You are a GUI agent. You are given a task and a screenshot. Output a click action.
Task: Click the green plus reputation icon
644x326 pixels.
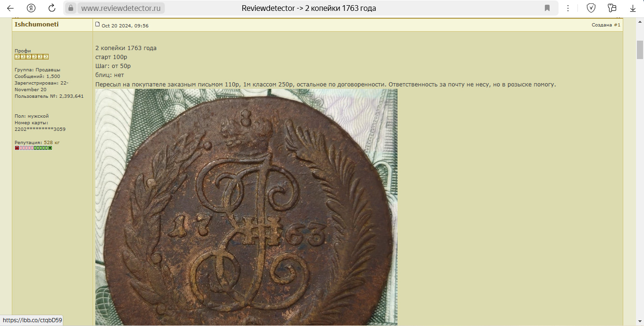[50, 148]
